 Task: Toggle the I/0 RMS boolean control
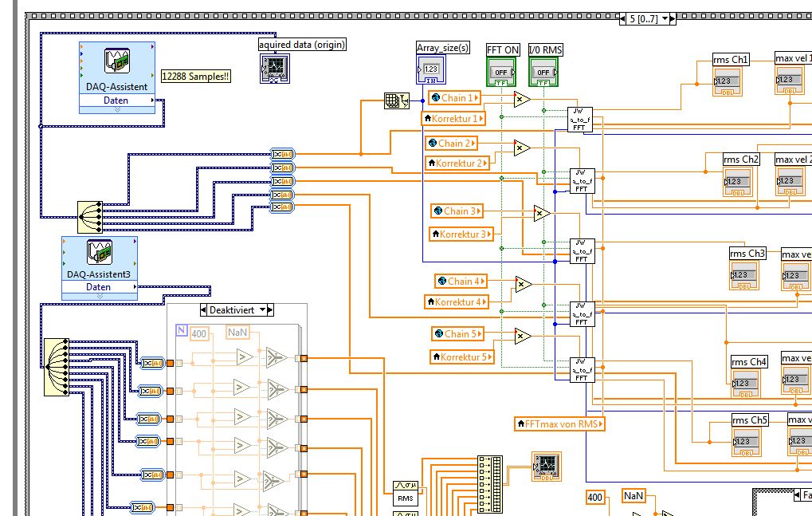coord(544,71)
